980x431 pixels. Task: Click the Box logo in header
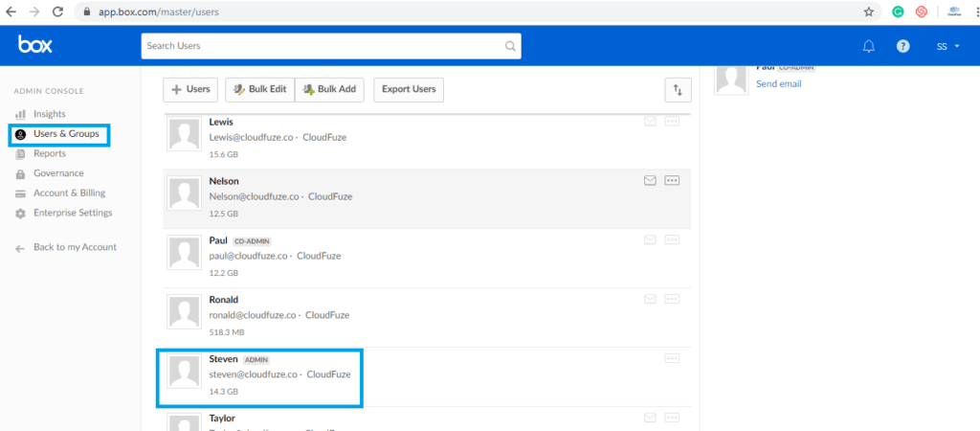(x=35, y=44)
